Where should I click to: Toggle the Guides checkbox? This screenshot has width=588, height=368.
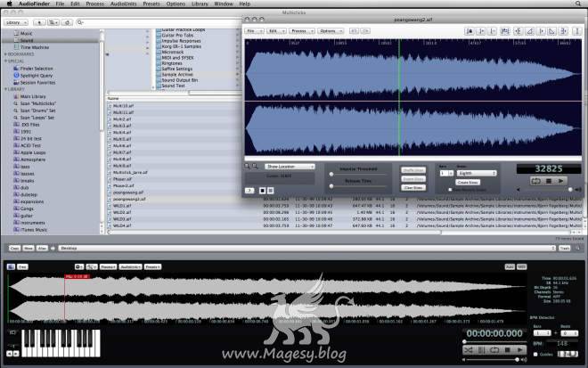[535, 354]
